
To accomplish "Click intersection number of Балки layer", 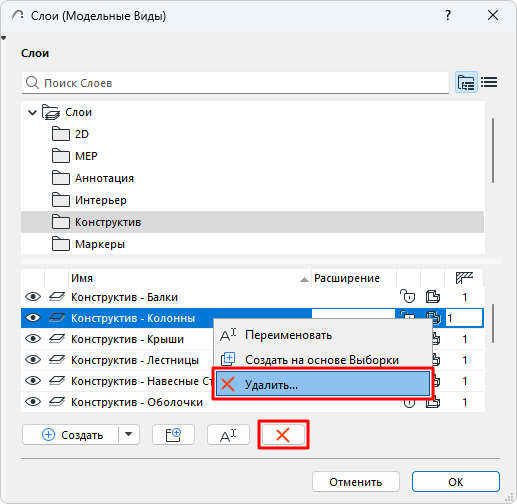I will pyautogui.click(x=465, y=297).
